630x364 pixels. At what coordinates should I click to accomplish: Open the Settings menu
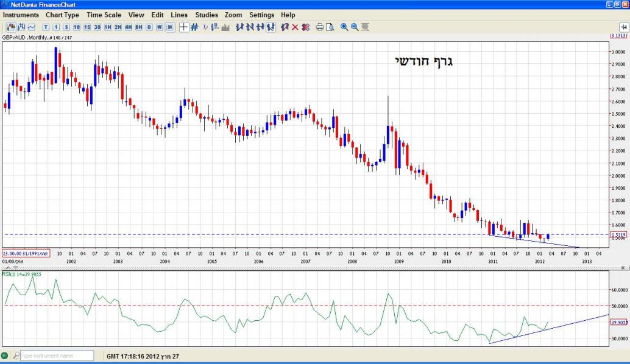[261, 15]
